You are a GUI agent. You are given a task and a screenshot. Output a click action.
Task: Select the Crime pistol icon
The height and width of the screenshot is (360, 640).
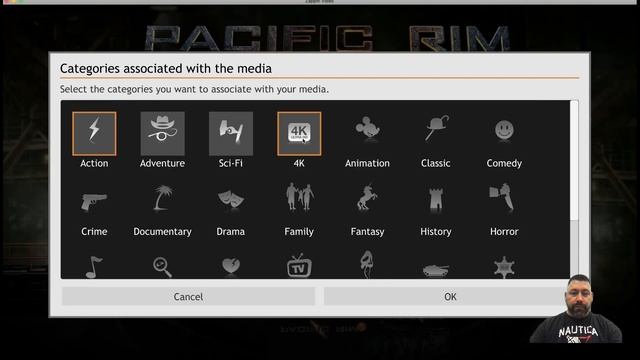94,202
